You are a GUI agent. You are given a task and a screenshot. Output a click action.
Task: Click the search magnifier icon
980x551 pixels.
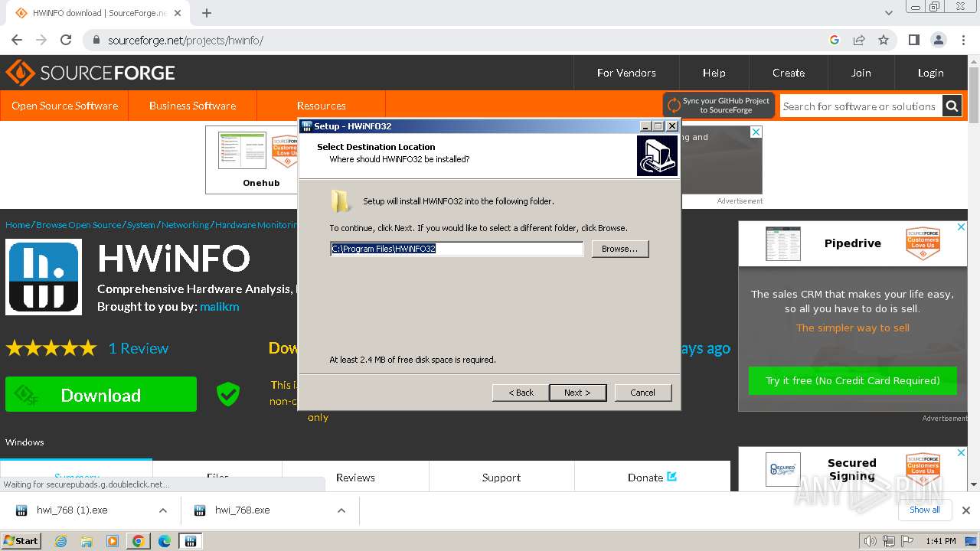(x=952, y=106)
